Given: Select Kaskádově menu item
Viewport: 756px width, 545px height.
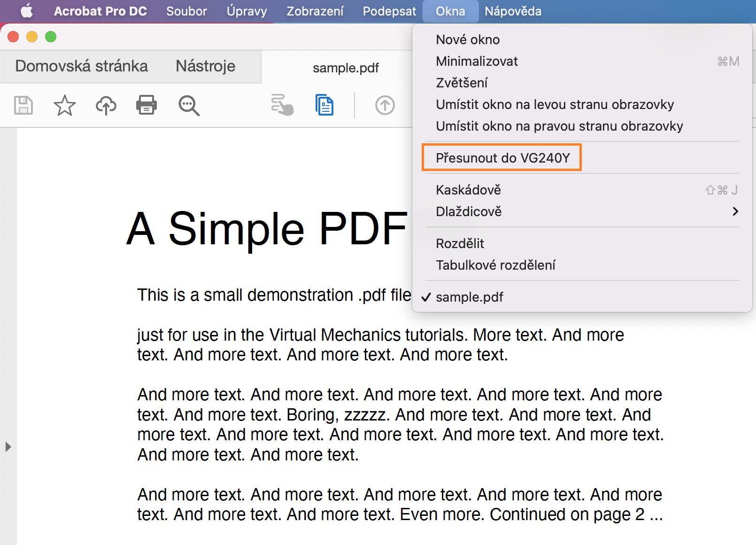Looking at the screenshot, I should [x=582, y=190].
